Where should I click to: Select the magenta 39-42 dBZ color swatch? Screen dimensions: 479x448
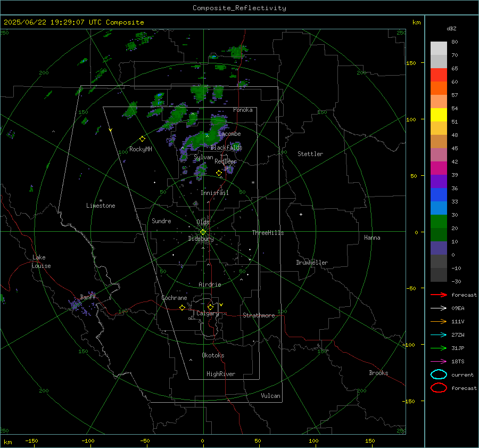439,168
